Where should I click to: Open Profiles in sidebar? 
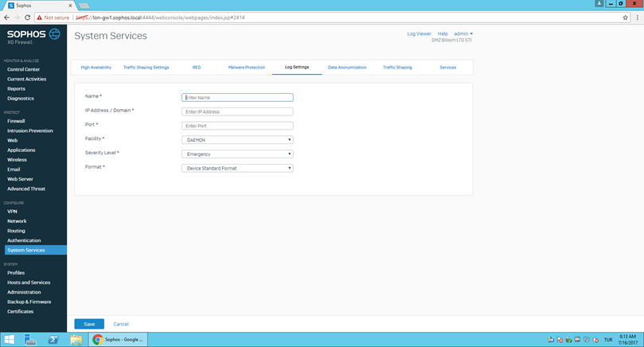(16, 273)
